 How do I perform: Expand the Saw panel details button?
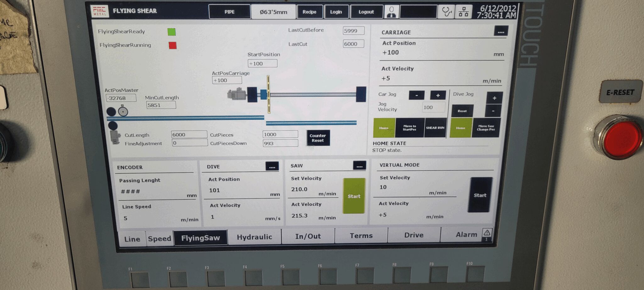[x=359, y=166]
